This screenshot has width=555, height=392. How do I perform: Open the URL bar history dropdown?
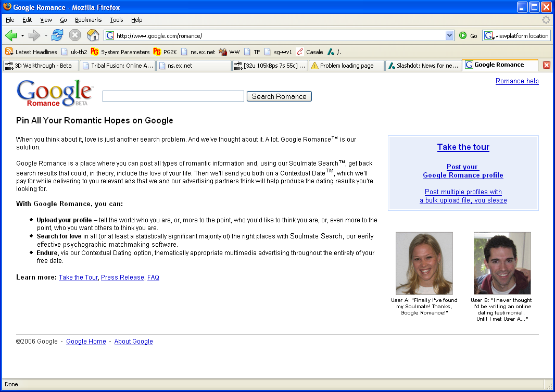point(449,35)
